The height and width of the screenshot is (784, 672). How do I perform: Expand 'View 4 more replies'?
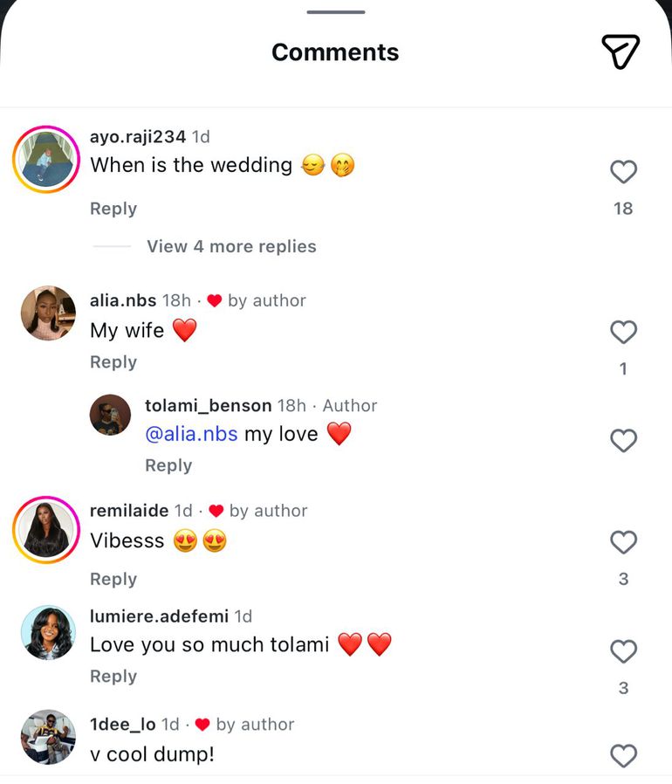coord(231,246)
